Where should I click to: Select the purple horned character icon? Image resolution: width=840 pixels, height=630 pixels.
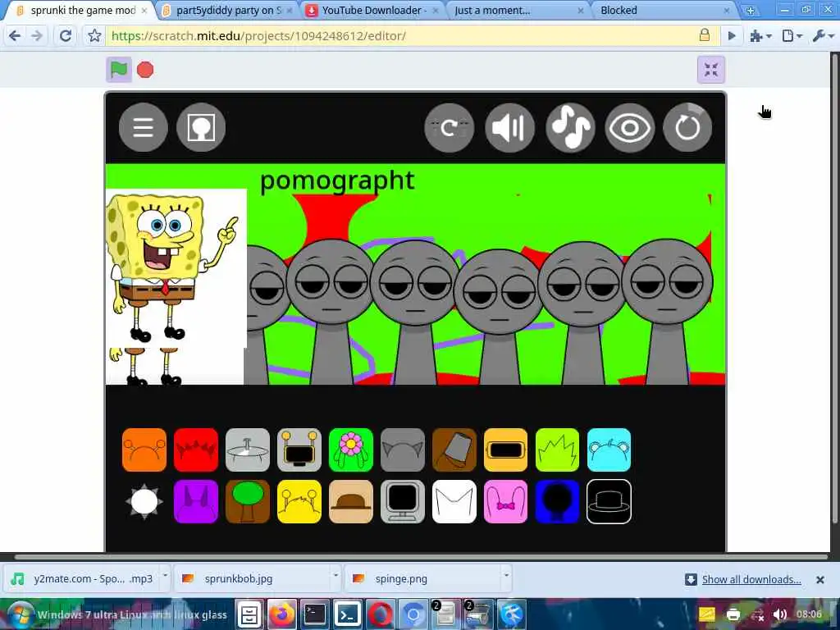coord(196,502)
